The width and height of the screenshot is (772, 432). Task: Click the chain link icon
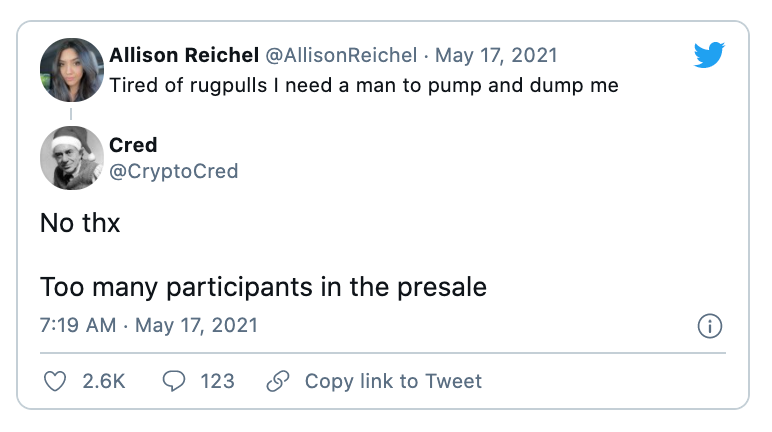coord(278,381)
